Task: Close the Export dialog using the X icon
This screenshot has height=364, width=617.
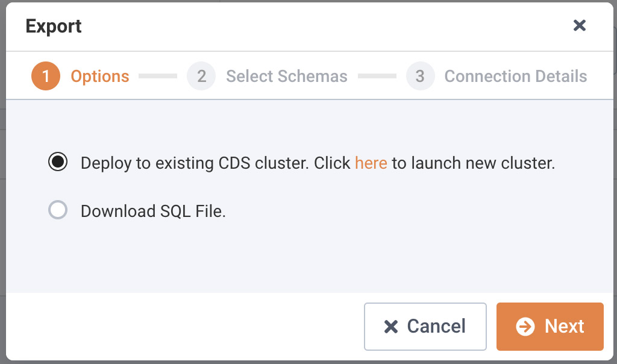Action: (x=579, y=25)
